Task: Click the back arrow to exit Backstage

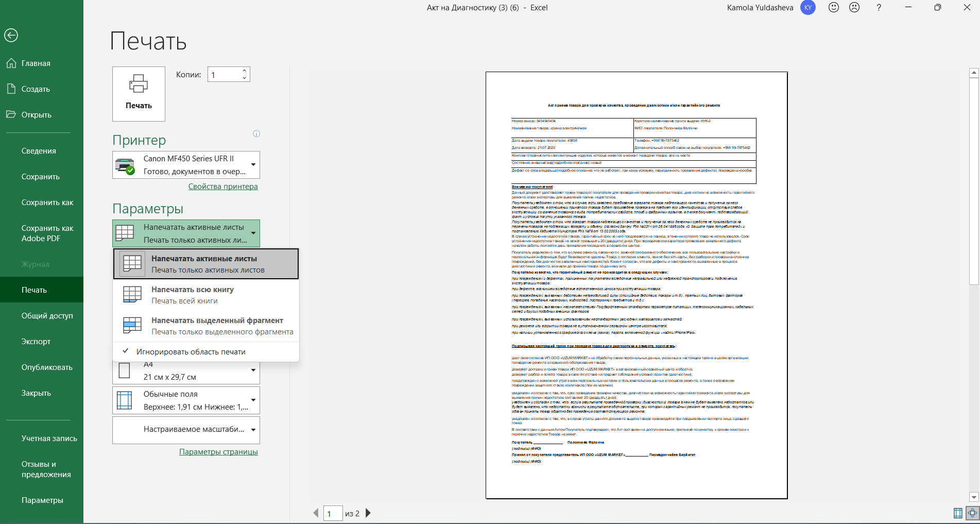Action: pyautogui.click(x=11, y=35)
